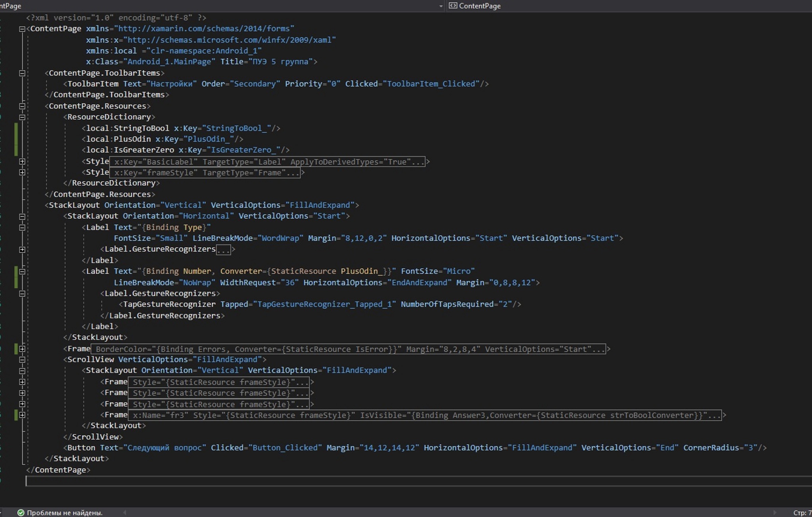Screen dimensions: 812x517
Task: Click the horizontal scrollbar left arrow
Action: (124, 513)
